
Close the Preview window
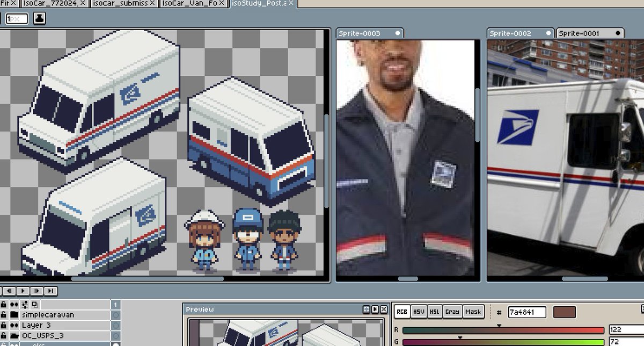point(384,309)
